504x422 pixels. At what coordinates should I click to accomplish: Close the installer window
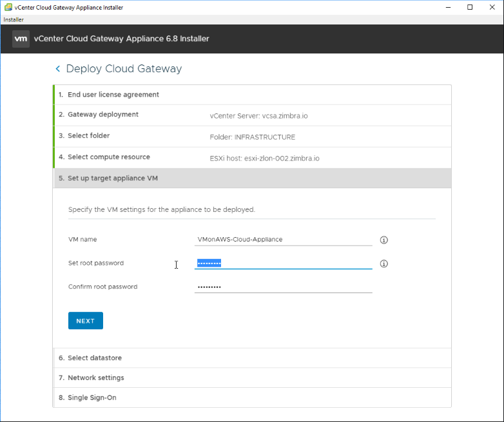(492, 7)
